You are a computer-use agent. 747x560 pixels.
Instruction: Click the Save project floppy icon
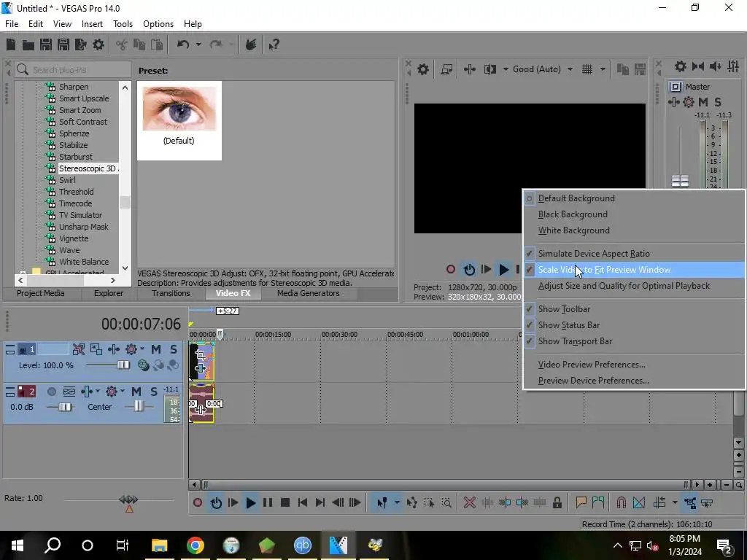point(46,44)
